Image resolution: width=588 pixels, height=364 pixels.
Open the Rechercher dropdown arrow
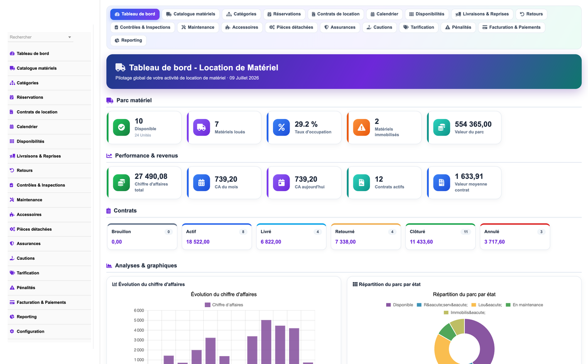pos(70,37)
